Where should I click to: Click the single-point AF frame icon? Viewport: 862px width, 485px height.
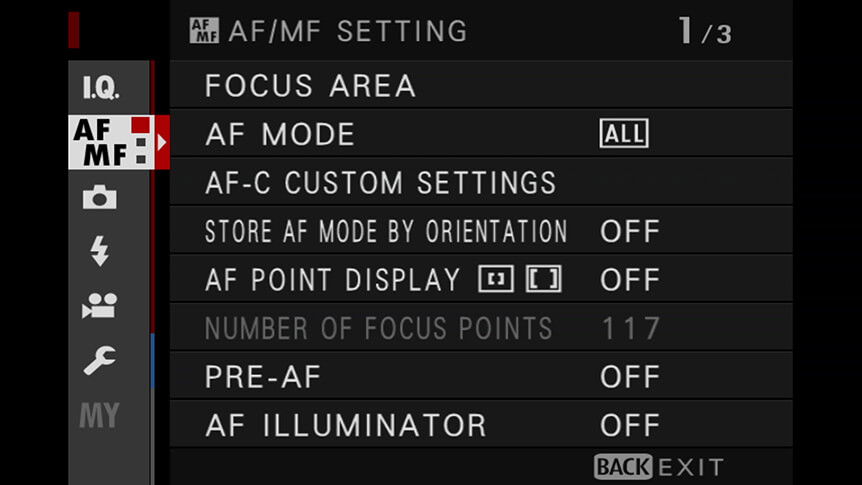click(496, 279)
